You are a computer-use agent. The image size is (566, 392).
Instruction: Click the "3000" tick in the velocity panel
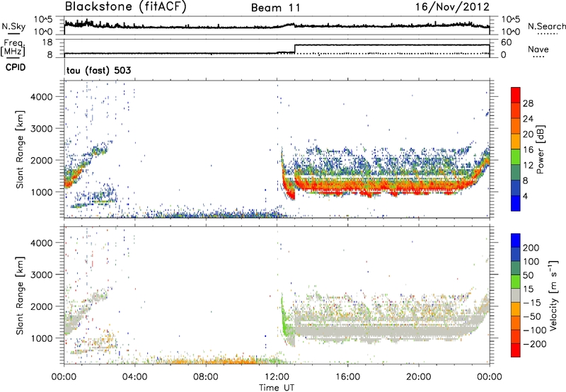click(x=42, y=275)
